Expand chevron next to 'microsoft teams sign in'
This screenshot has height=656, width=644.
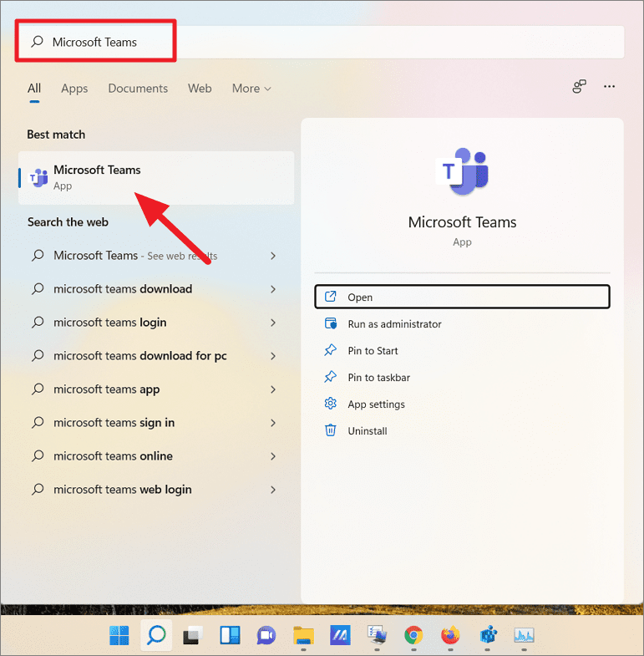[273, 423]
